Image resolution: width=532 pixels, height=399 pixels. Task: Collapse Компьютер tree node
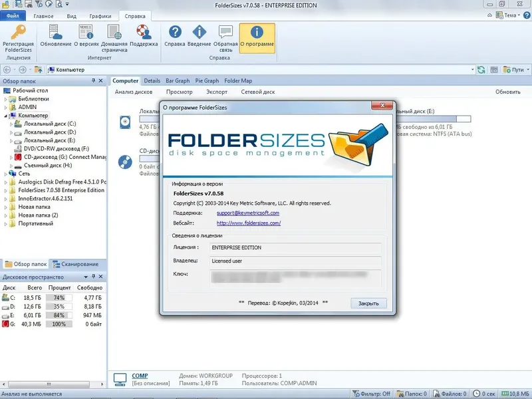point(5,116)
